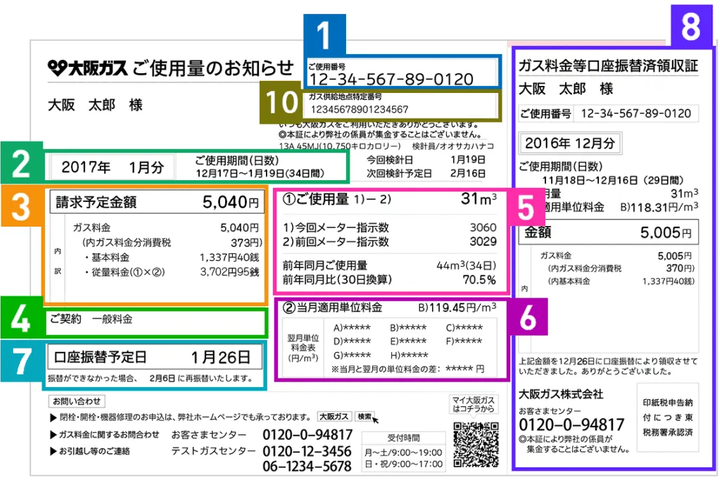Click the 2016年 12月分 receipt month box
This screenshot has height=480, width=720.
[x=570, y=143]
